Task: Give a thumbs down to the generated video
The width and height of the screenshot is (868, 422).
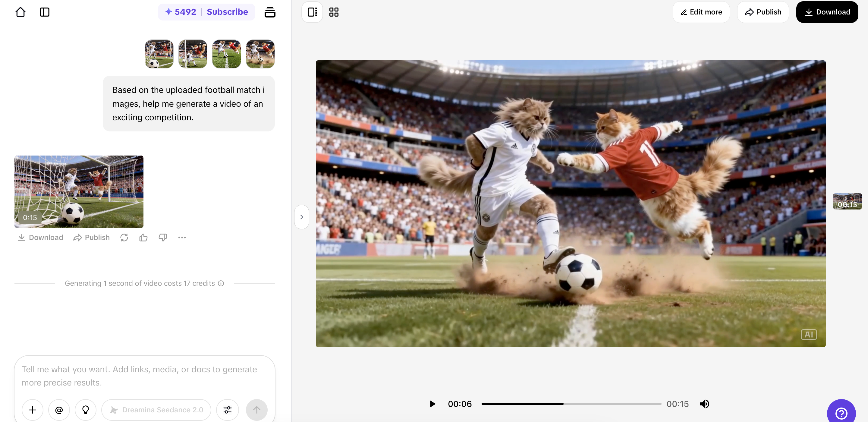Action: tap(162, 237)
